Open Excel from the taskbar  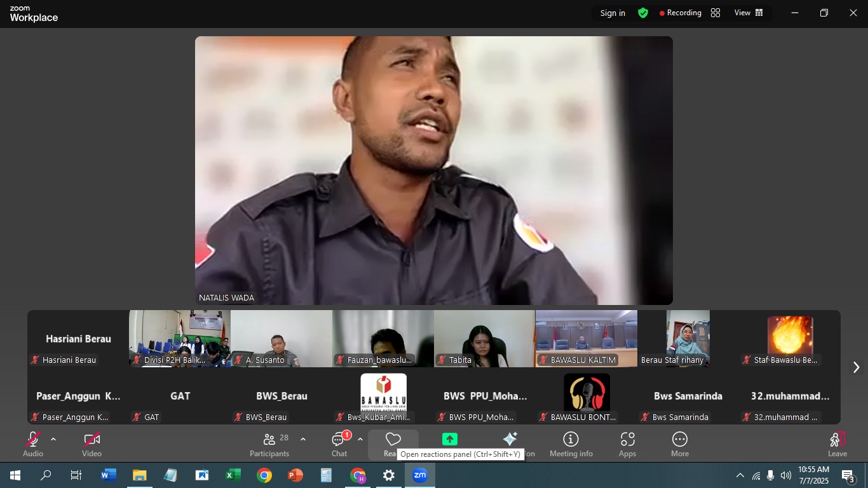[x=233, y=475]
